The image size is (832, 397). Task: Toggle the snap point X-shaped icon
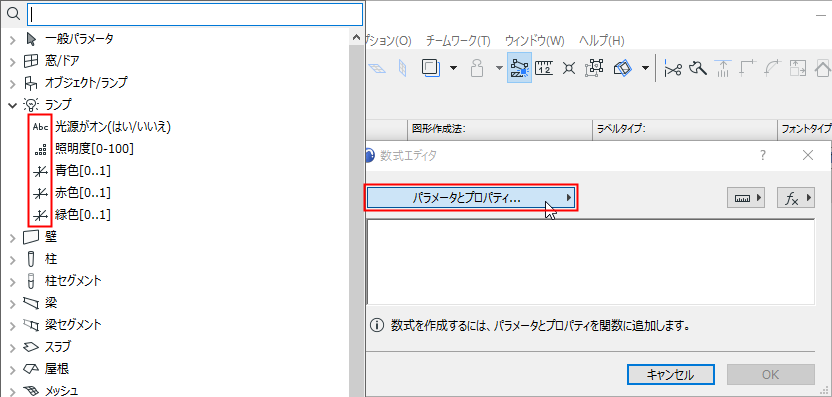point(569,68)
